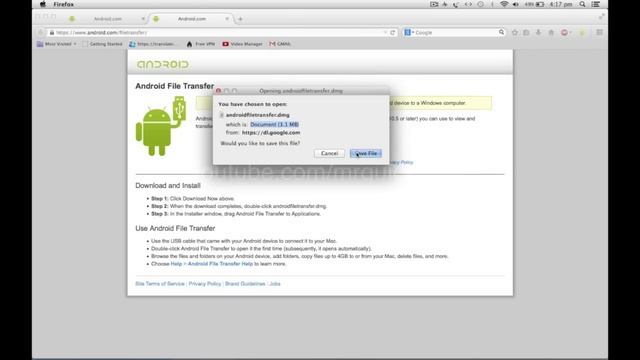
Task: Close the second Android.com tab
Action: (227, 19)
